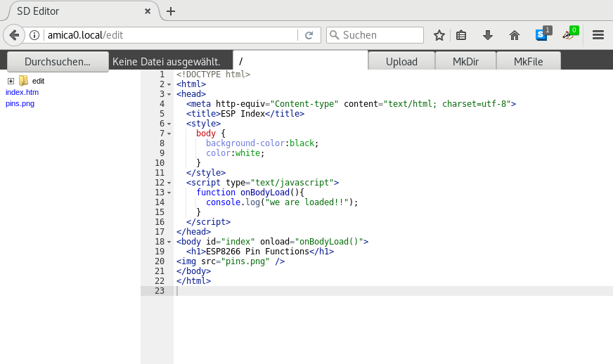Expand the edit folder in file tree
The width and height of the screenshot is (613, 364).
coord(11,81)
